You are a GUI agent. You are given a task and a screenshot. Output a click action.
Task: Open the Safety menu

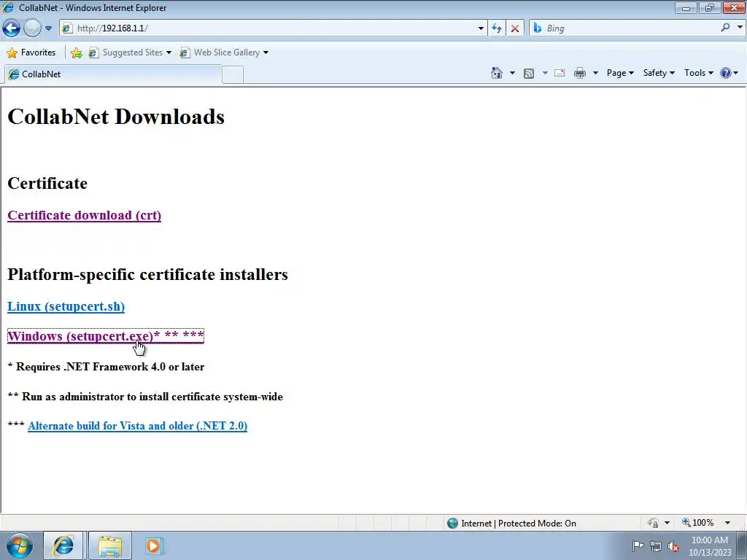pos(659,73)
